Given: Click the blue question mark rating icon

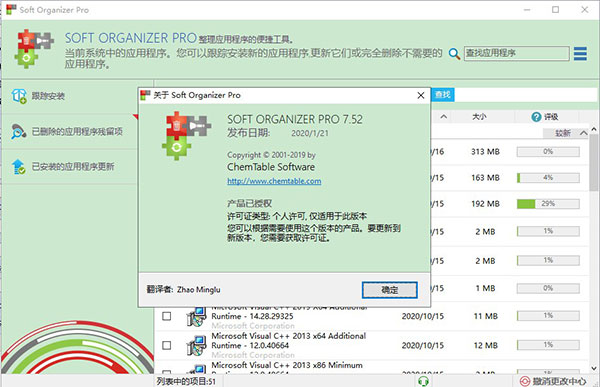Looking at the screenshot, I should (x=536, y=117).
